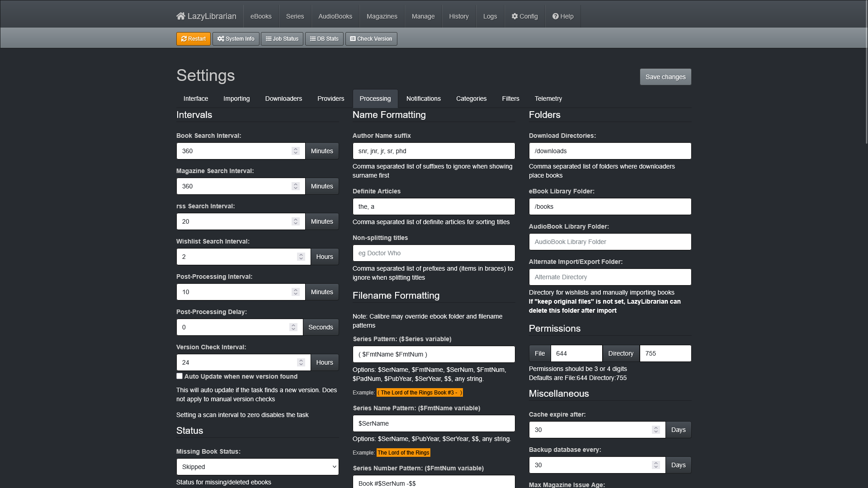Click Directory permissions field 755
The height and width of the screenshot is (488, 868).
point(665,353)
